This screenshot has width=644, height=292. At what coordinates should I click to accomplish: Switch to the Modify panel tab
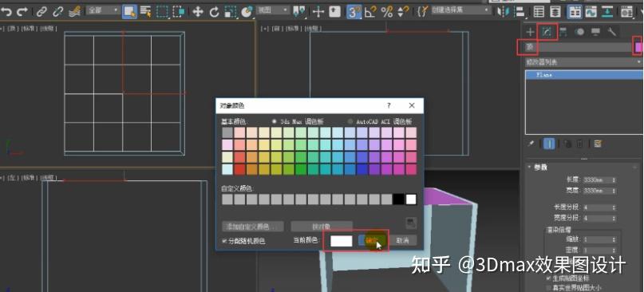[x=547, y=32]
